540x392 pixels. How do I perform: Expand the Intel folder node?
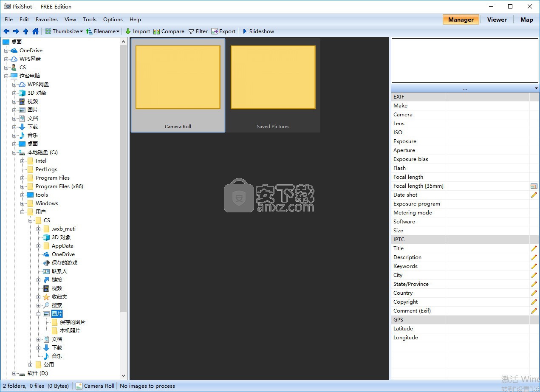[23, 161]
